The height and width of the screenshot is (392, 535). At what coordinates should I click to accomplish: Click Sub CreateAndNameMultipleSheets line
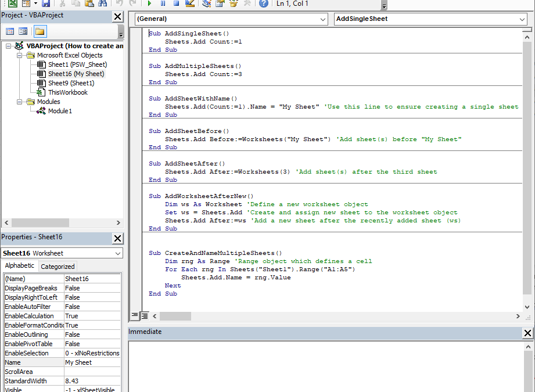pyautogui.click(x=216, y=253)
